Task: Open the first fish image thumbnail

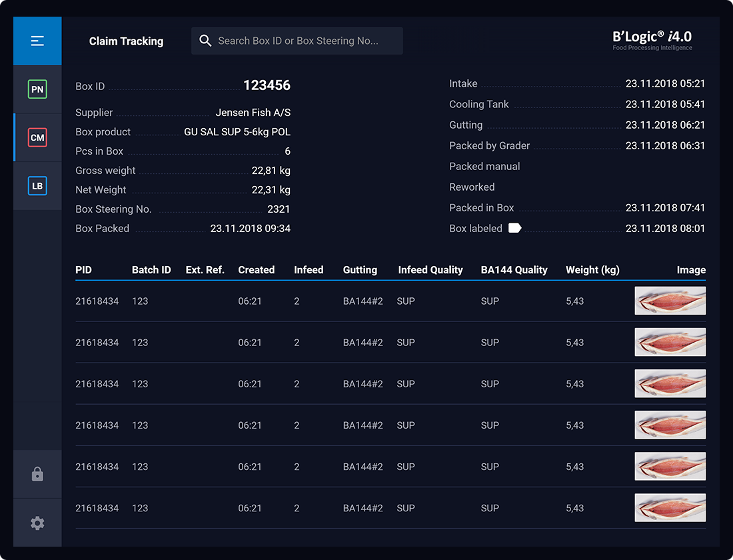Action: pyautogui.click(x=670, y=301)
